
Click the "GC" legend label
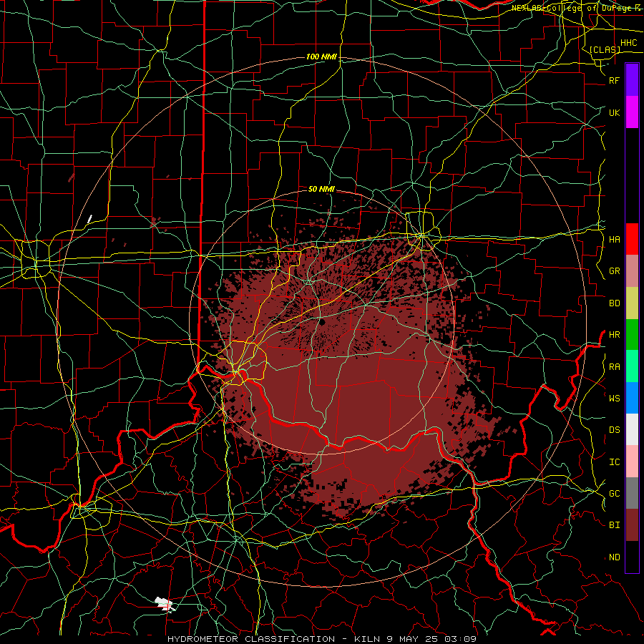pos(614,494)
